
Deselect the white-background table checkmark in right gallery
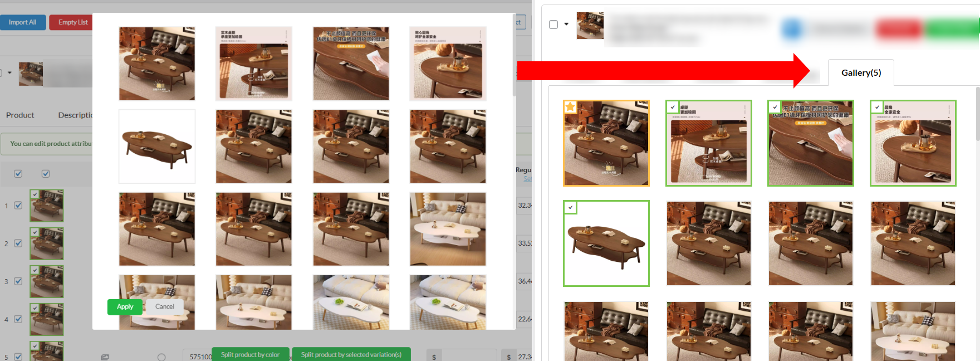(x=570, y=207)
